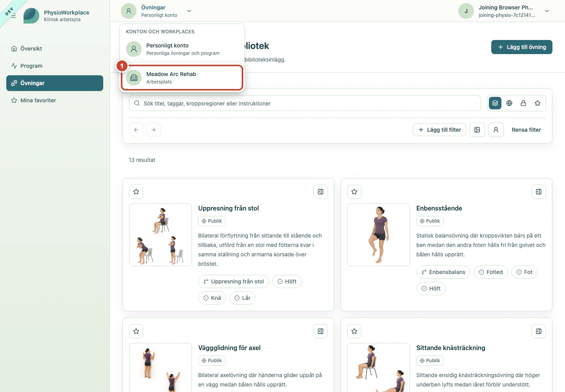Click the Knä body region tag

(x=212, y=298)
